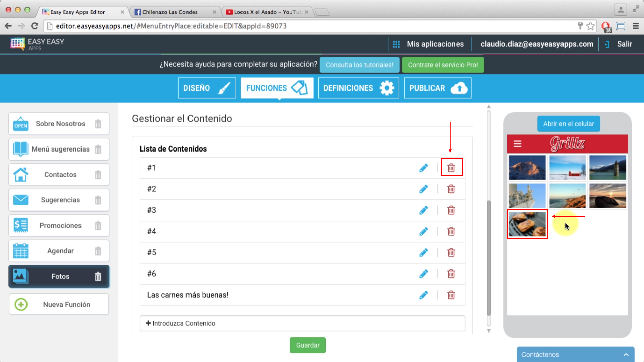644x362 pixels.
Task: Click the edit pencil icon for item #3
Action: pyautogui.click(x=423, y=210)
